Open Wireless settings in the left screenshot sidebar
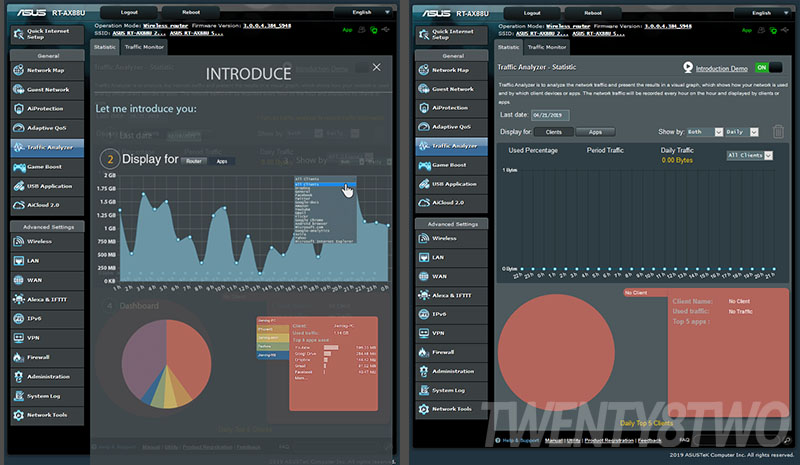Screen dimensions: 800x465 (47, 241)
